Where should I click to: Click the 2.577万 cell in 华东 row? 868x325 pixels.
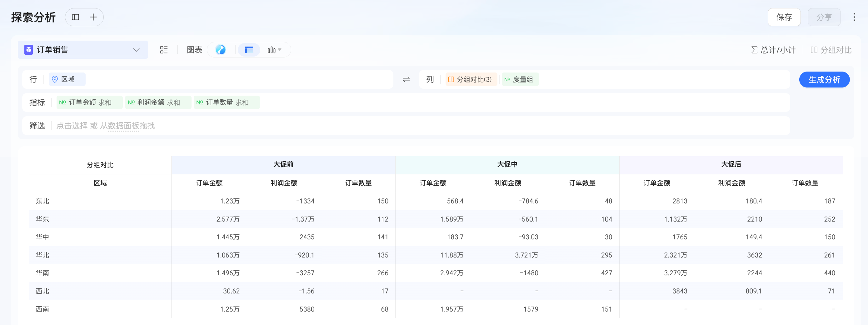click(228, 219)
